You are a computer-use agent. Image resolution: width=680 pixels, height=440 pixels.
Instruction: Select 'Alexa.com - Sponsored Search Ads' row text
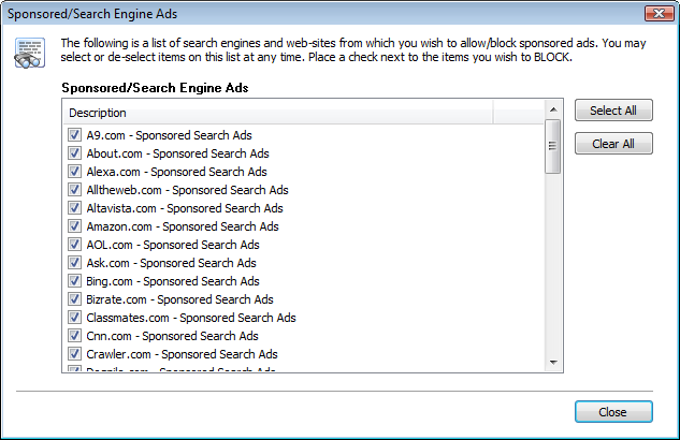tap(177, 172)
